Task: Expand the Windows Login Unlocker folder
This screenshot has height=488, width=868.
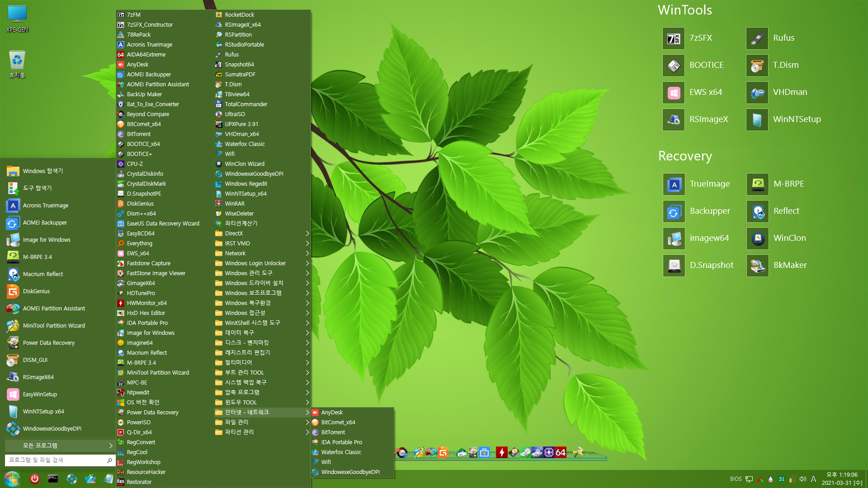Action: click(262, 263)
